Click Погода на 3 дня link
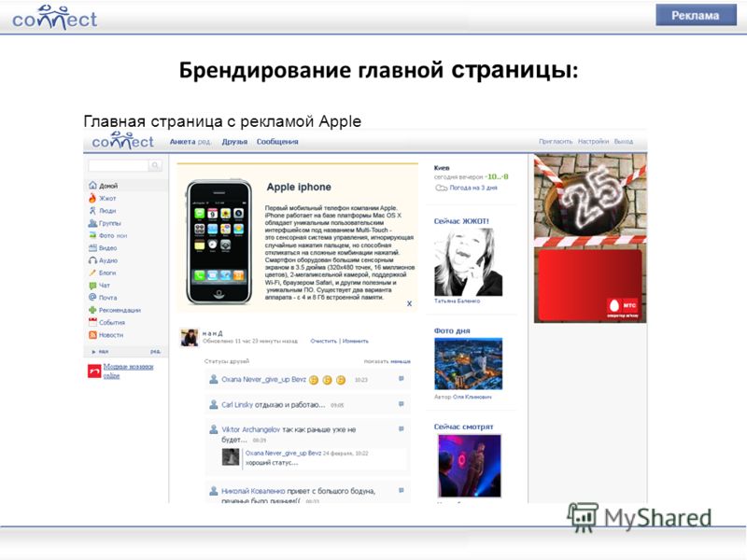747x560 pixels. pyautogui.click(x=473, y=189)
